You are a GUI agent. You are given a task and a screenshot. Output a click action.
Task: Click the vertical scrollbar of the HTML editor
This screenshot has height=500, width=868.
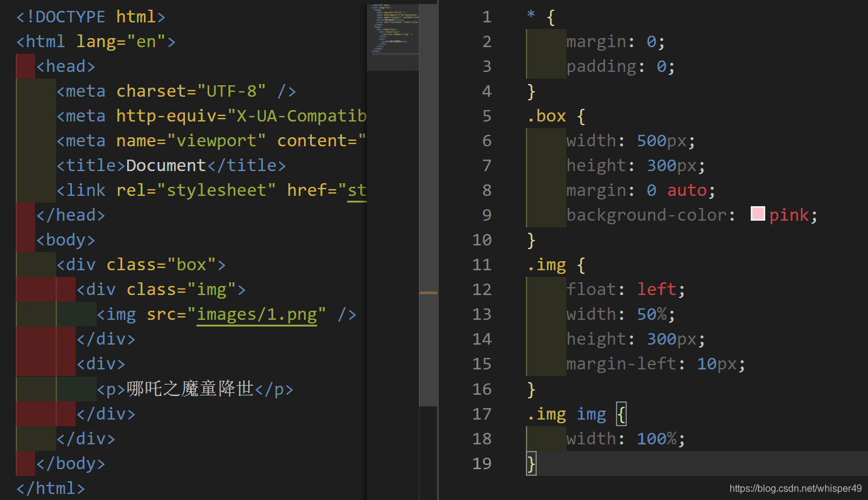pos(428,204)
